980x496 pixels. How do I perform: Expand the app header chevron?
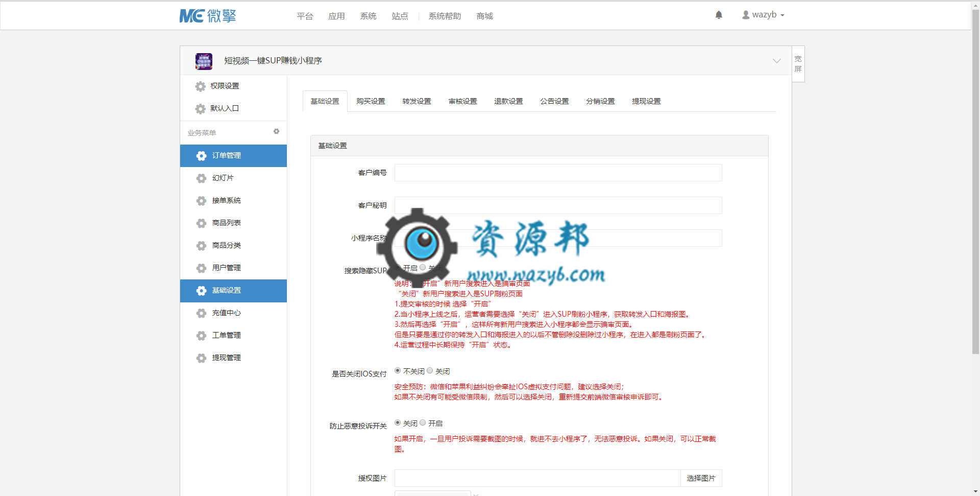click(x=776, y=61)
